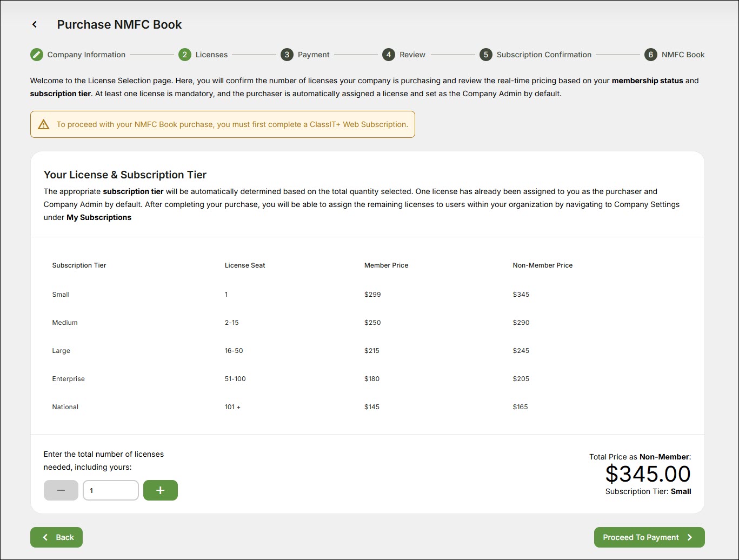Click the step 4 Review circle icon

388,55
